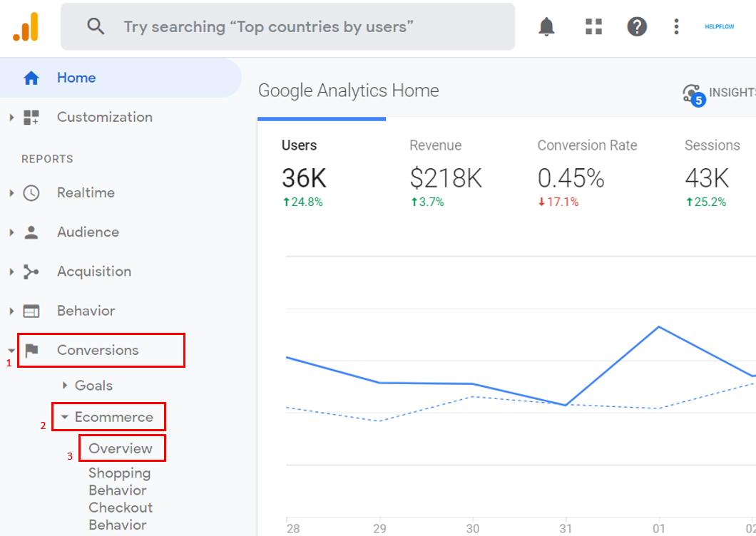The image size is (756, 536).
Task: Collapse the Conversions section arrow
Action: click(x=11, y=351)
